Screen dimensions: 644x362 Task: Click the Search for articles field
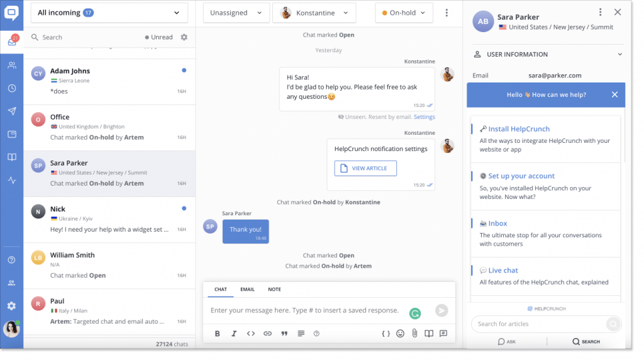click(x=540, y=324)
